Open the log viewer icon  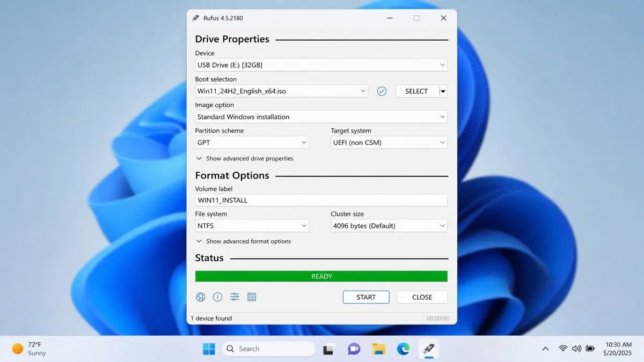point(252,297)
